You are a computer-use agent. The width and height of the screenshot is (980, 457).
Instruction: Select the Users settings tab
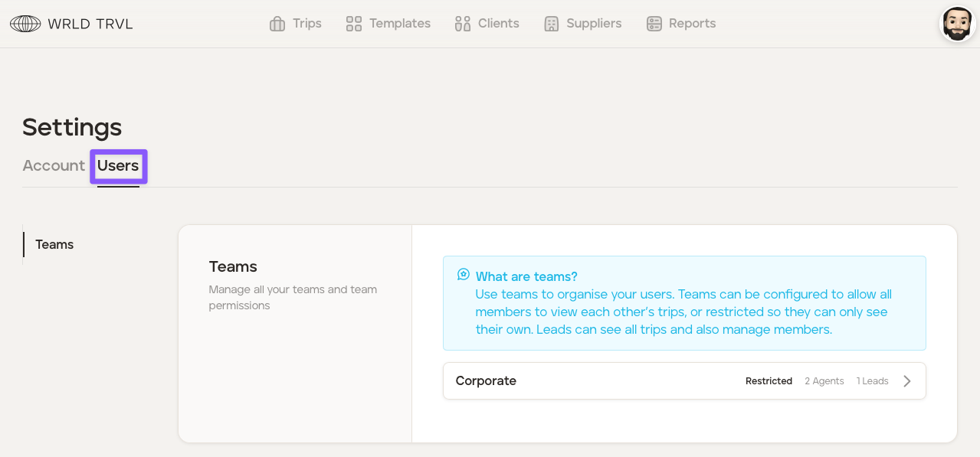pos(118,165)
